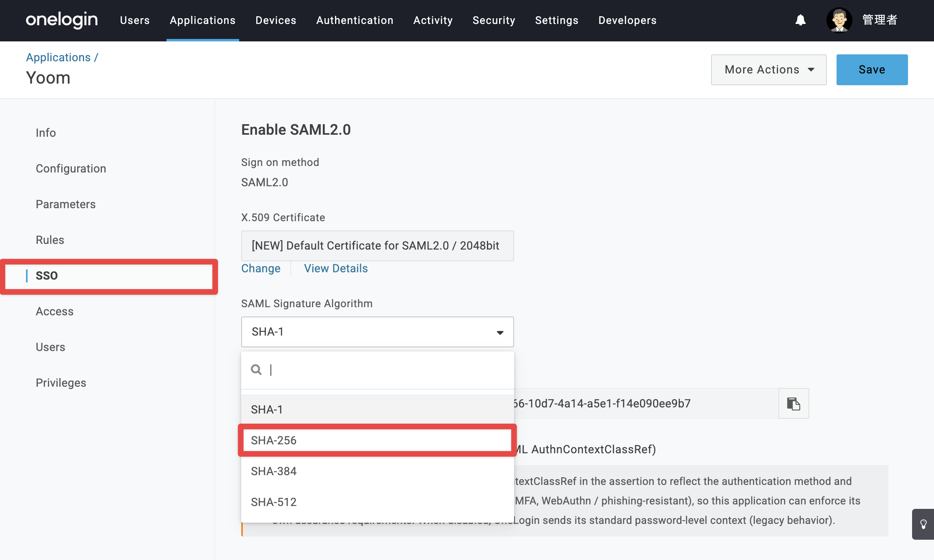Viewport: 934px width, 560px height.
Task: Open the Security menu in top navigation
Action: pos(494,20)
